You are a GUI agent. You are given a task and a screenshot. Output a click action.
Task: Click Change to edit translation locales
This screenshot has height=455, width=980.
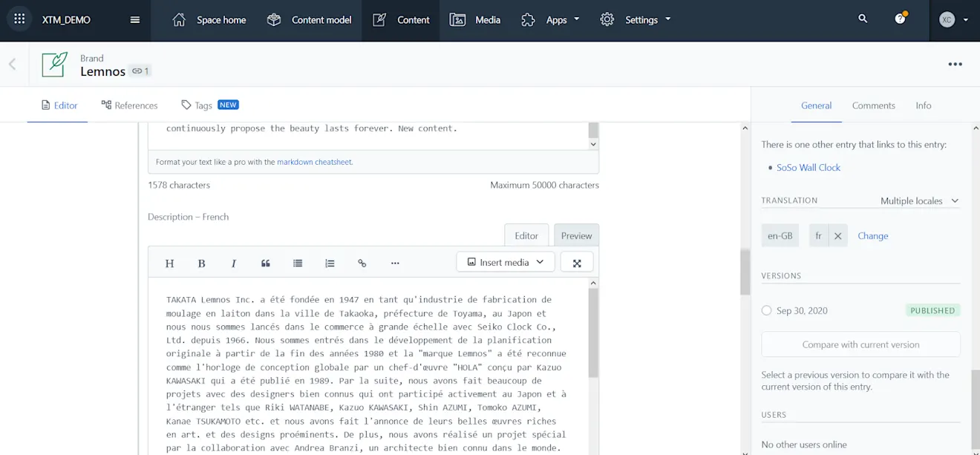[873, 236]
